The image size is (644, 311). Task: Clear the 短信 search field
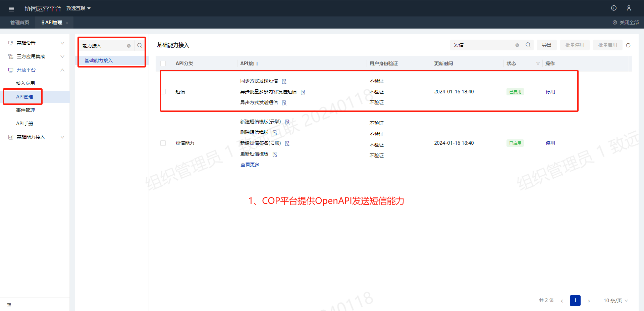517,45
